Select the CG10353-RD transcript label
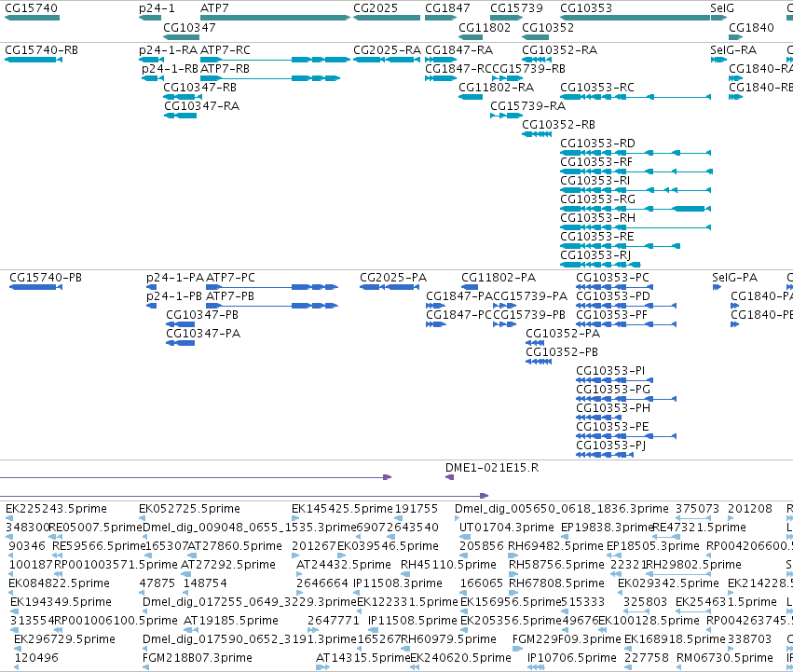The height and width of the screenshot is (672, 793). pos(597,144)
